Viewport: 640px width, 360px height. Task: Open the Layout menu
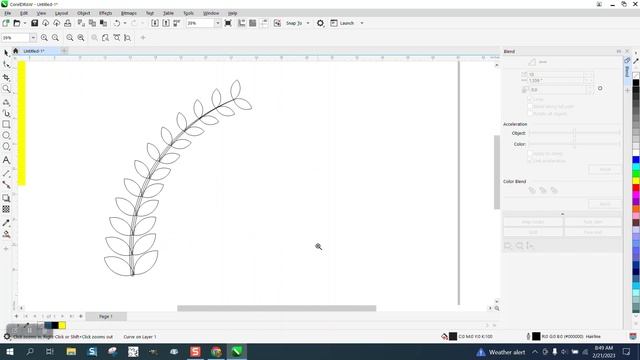(61, 13)
